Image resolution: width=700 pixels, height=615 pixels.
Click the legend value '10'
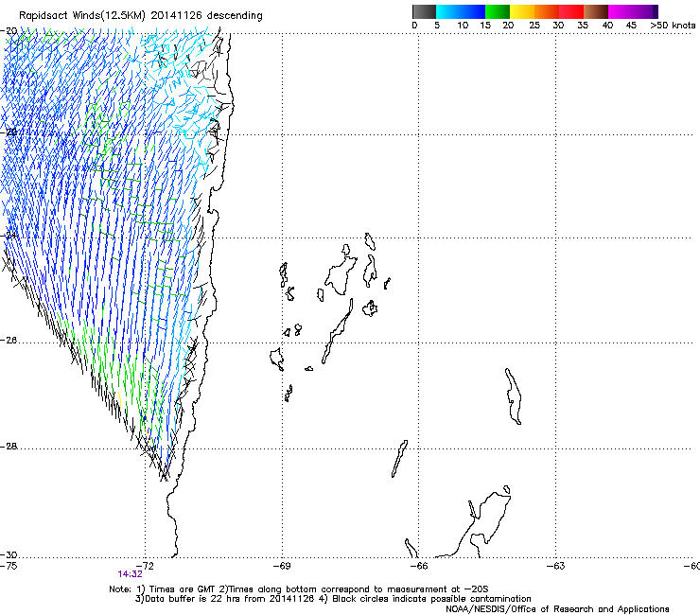[x=463, y=26]
